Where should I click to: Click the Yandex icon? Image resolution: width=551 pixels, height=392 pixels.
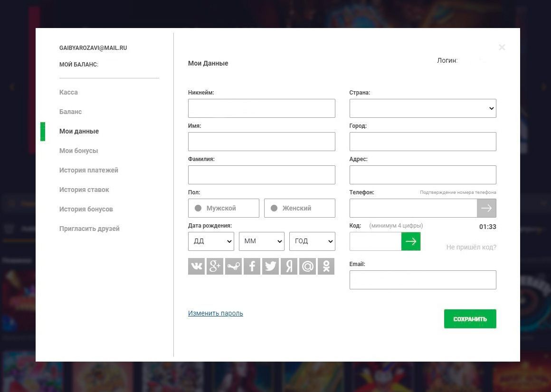tap(289, 267)
